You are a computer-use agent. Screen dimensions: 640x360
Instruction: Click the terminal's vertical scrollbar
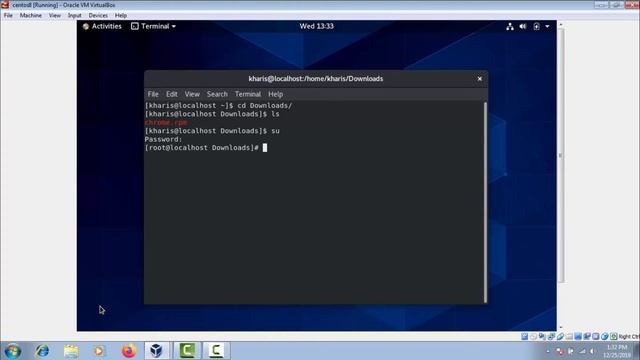pyautogui.click(x=485, y=202)
